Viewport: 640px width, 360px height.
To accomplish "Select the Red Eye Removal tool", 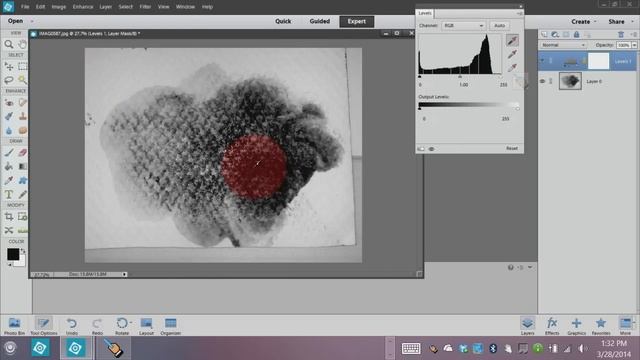I will (x=9, y=102).
